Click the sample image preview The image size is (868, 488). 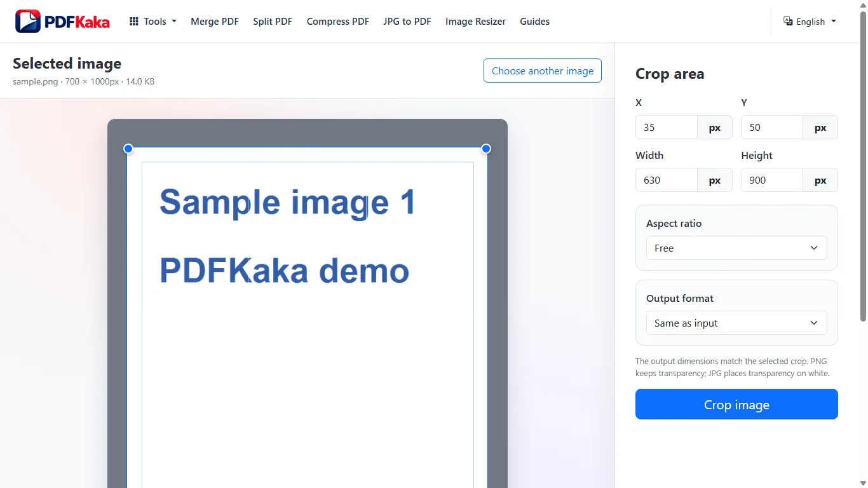tap(308, 304)
